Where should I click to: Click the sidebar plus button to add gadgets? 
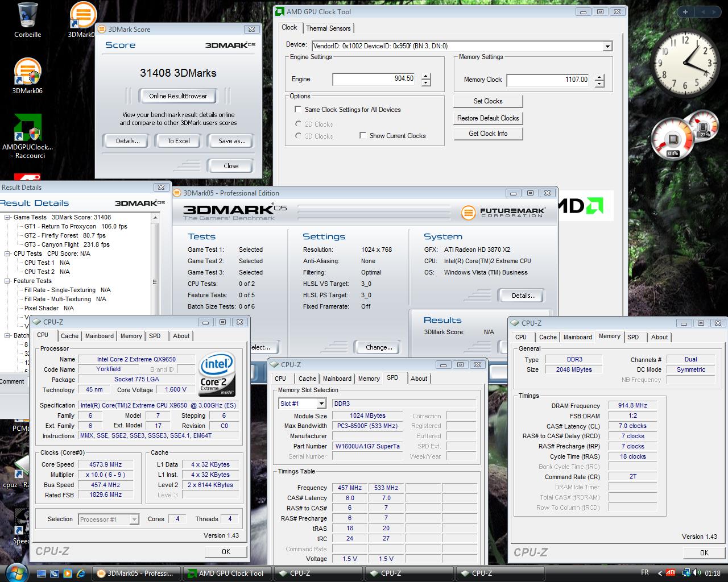coord(685,12)
